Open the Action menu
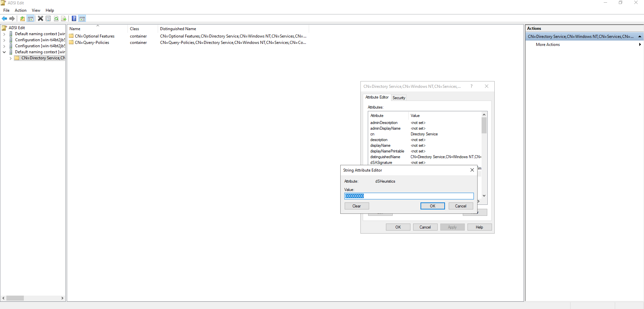Viewport: 644px width, 309px height. 20,10
